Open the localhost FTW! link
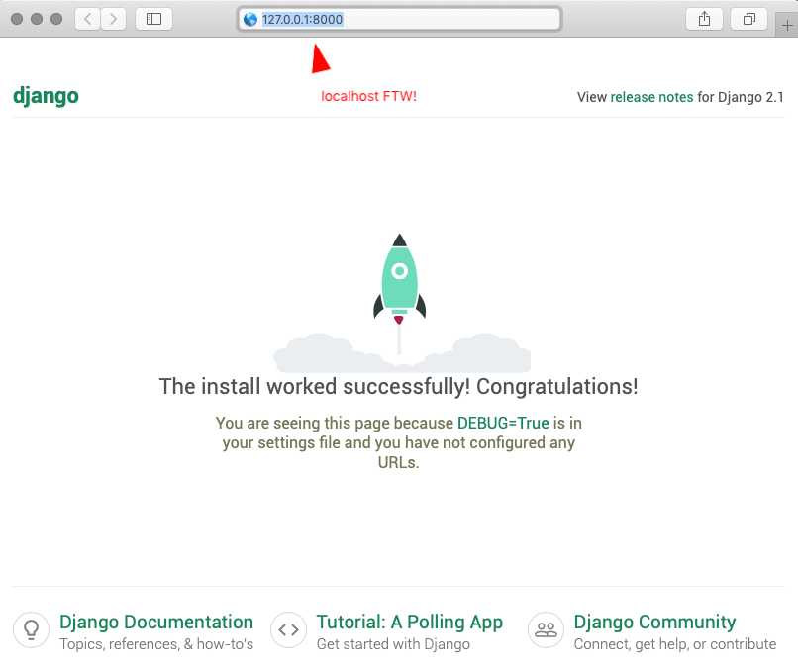798x672 pixels. pyautogui.click(x=368, y=96)
